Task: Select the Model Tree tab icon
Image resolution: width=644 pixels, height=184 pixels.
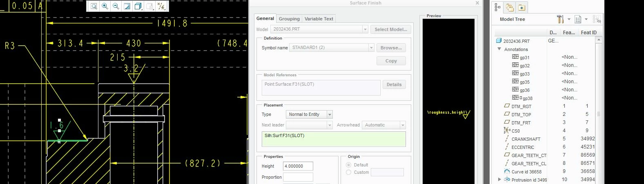Action: pos(497,7)
